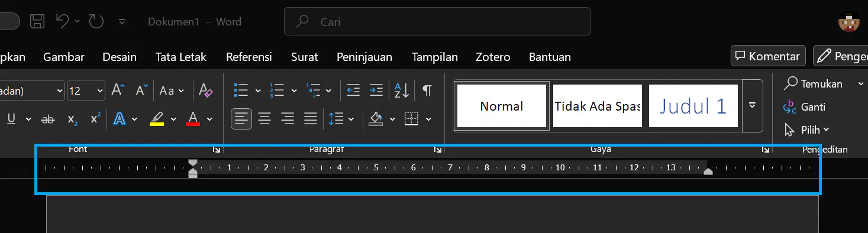Viewport: 868px width, 233px height.
Task: Apply borders icon
Action: point(412,119)
